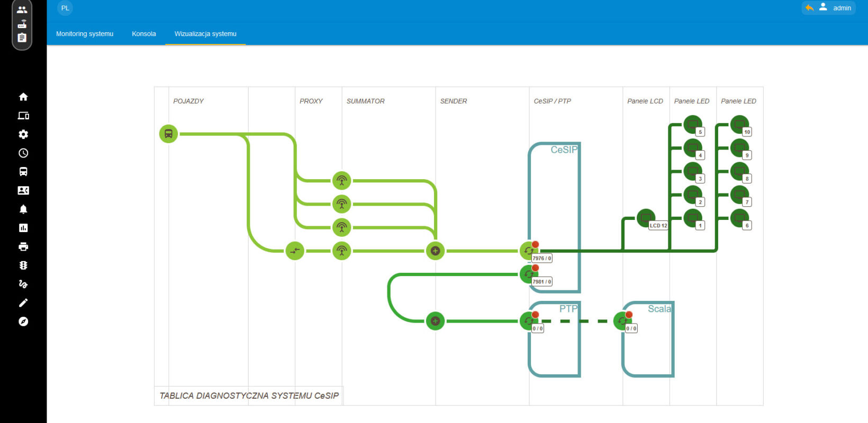Image resolution: width=868 pixels, height=423 pixels.
Task: Open the settings gear in sidebar
Action: pyautogui.click(x=23, y=134)
